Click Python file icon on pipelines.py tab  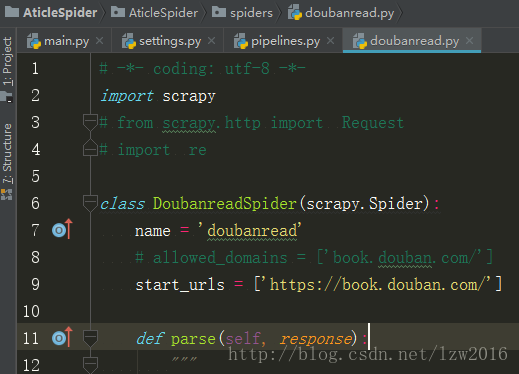241,41
